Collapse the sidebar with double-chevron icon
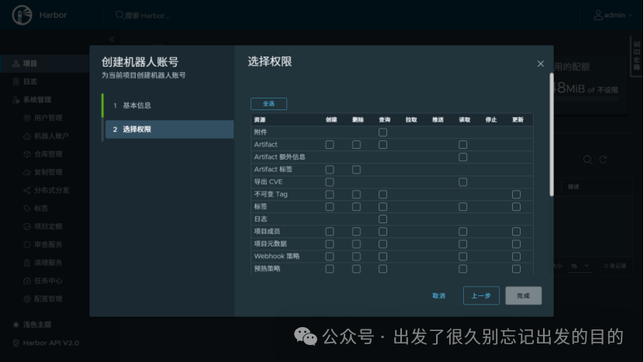The width and height of the screenshot is (644, 362). tap(112, 40)
